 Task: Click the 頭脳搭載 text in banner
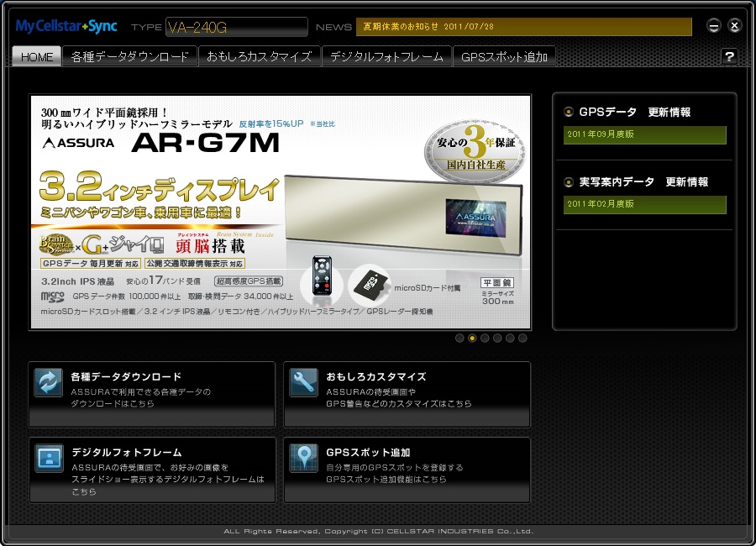tap(210, 246)
